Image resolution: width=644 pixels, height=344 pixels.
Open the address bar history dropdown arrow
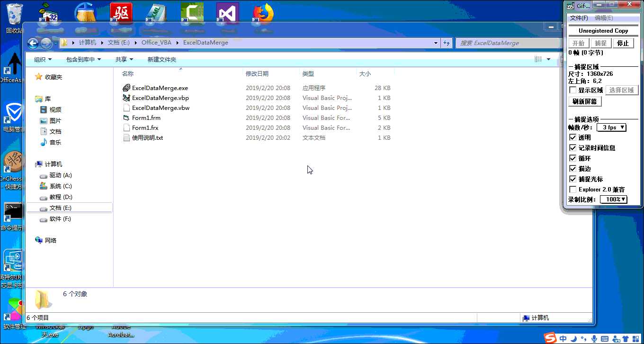436,43
